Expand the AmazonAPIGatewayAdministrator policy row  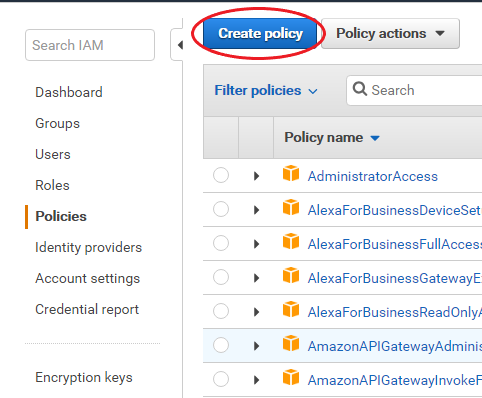[x=256, y=346]
